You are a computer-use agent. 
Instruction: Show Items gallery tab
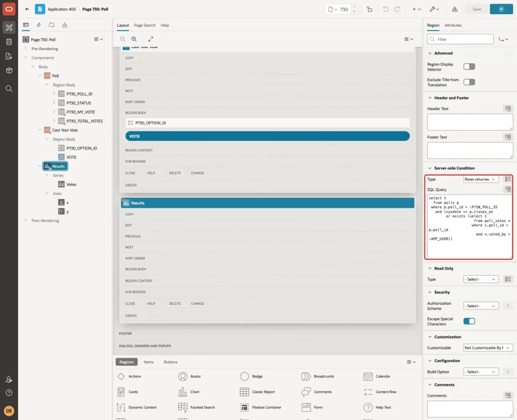[x=149, y=362]
